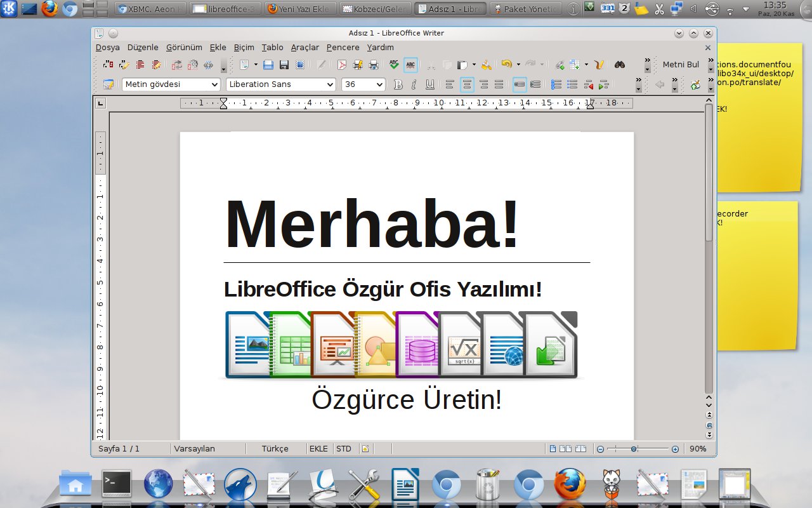
Task: Save the document with floppy icon
Action: point(284,64)
